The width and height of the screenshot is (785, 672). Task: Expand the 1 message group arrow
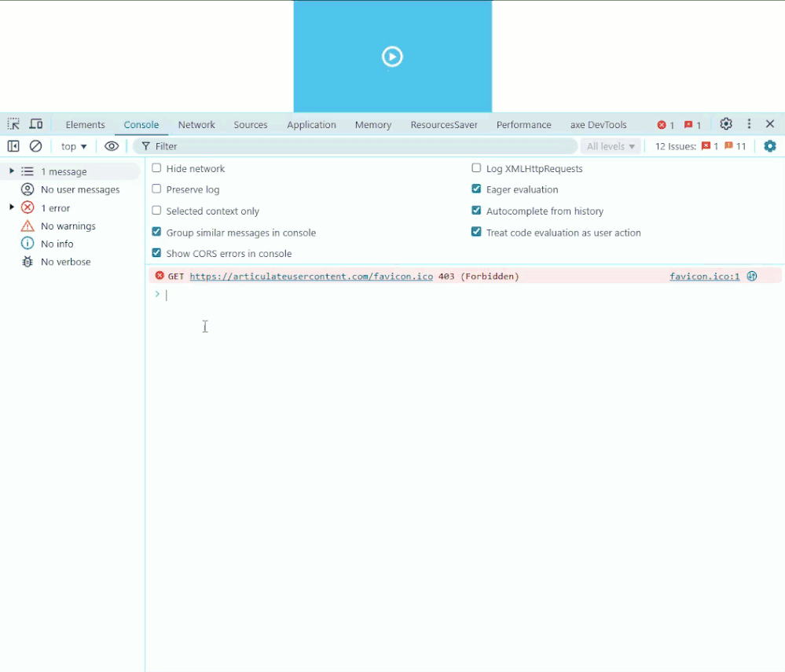(x=12, y=171)
